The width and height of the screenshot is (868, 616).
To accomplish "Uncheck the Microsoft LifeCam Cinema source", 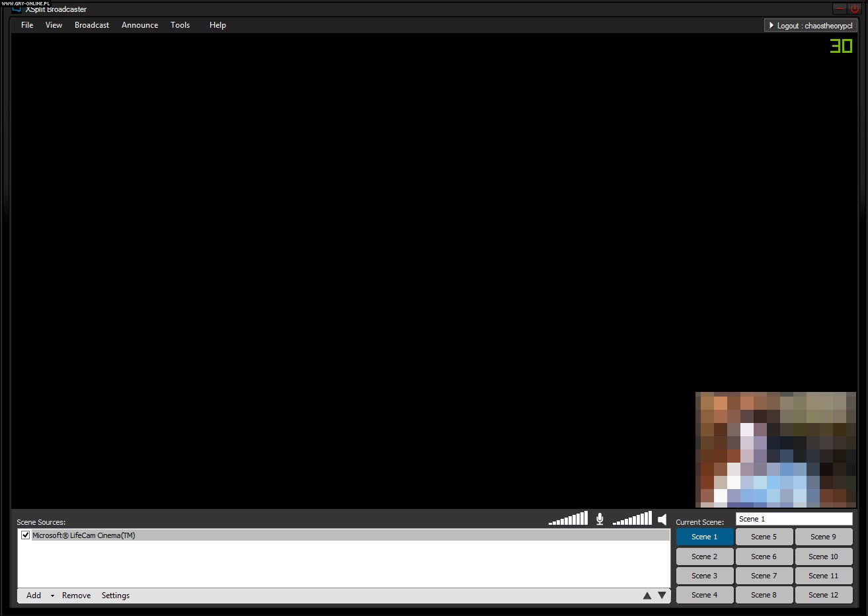I will tap(26, 535).
